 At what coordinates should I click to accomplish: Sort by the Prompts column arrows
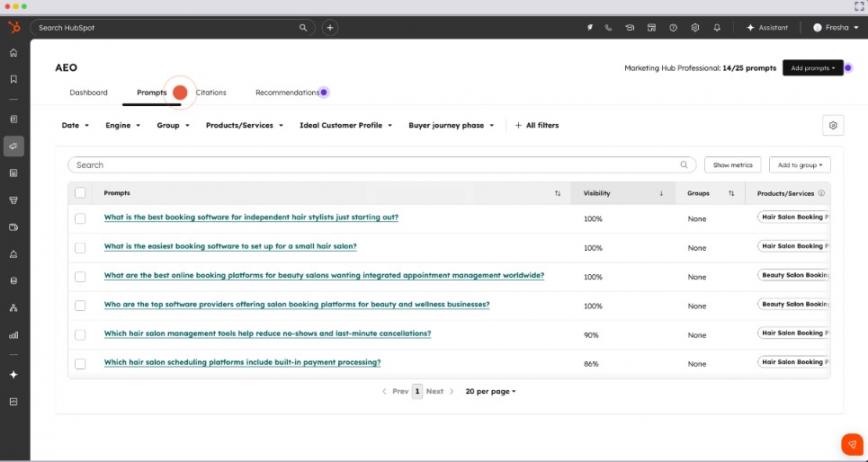(x=557, y=193)
